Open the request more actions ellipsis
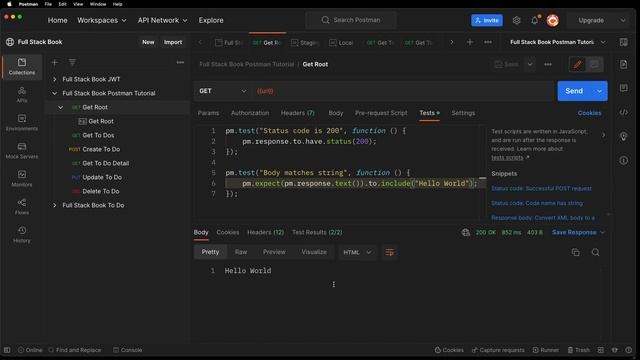The image size is (640, 360). (548, 64)
